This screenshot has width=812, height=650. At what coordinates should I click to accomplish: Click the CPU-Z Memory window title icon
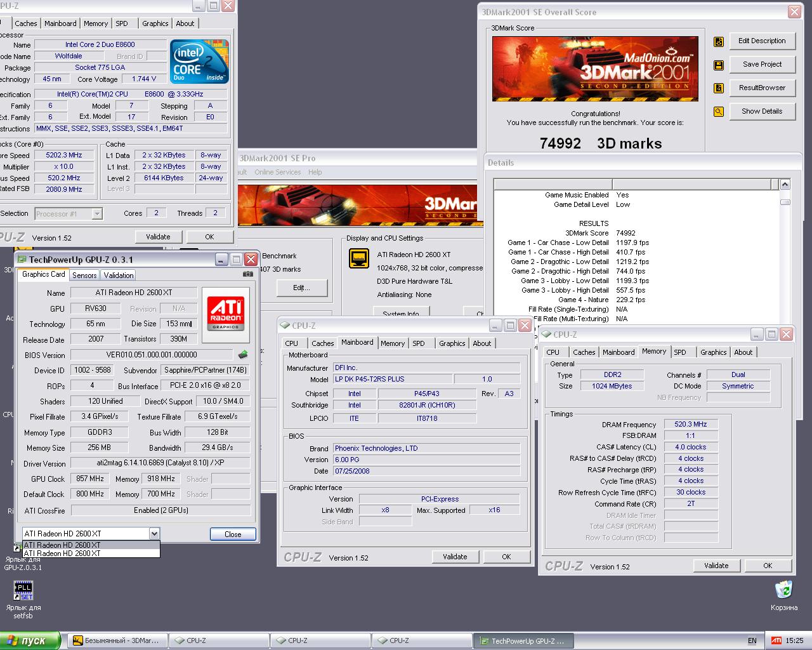(x=546, y=335)
